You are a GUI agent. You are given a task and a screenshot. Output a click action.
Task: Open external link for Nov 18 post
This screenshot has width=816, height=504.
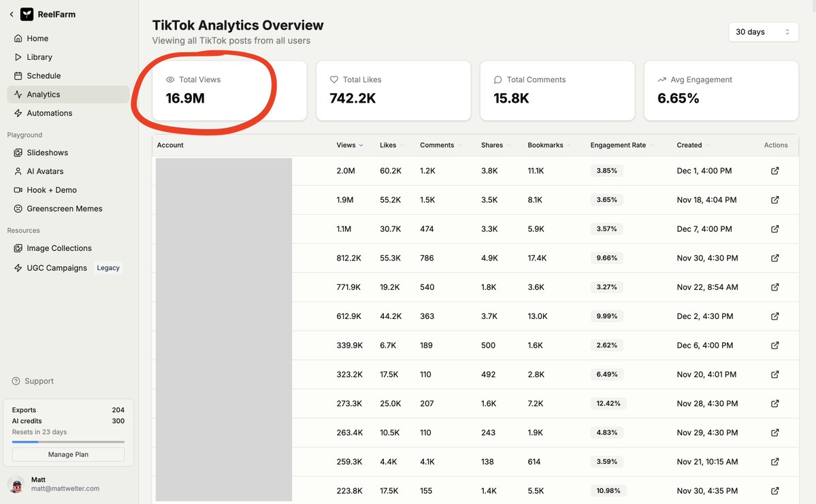click(774, 200)
